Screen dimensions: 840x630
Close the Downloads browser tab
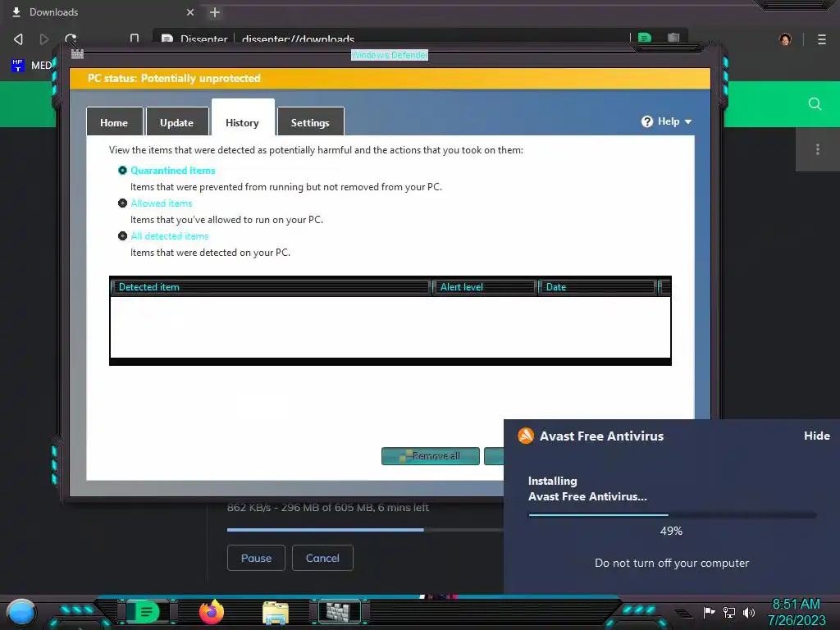point(190,12)
